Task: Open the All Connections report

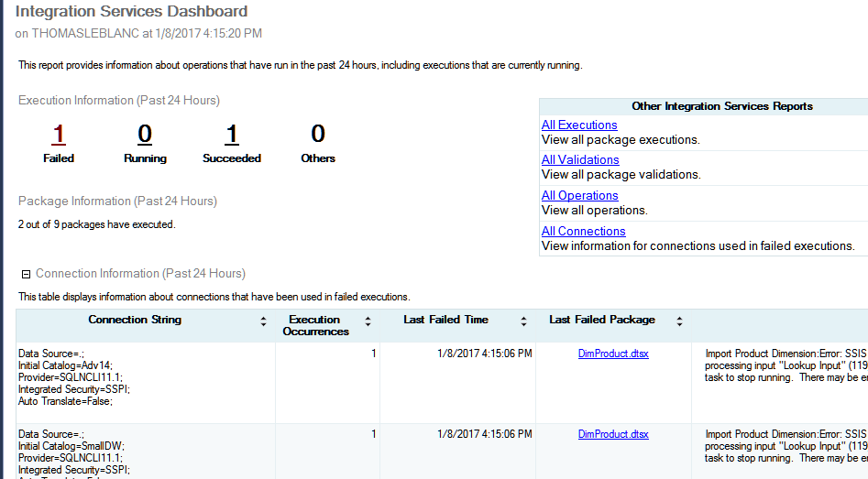Action: coord(583,231)
